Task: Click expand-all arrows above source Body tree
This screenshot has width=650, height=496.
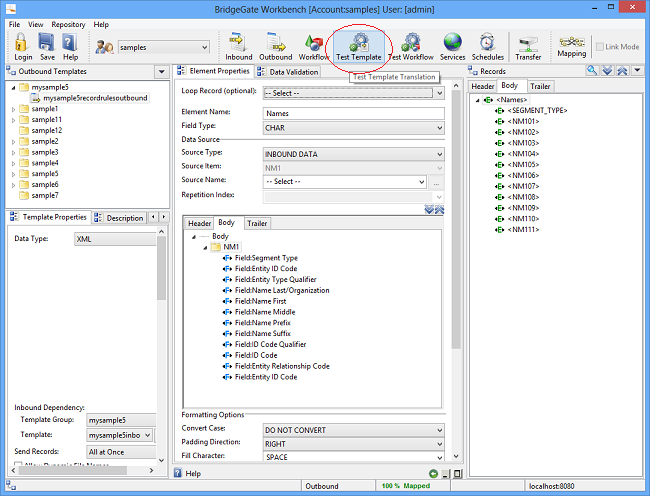Action: pyautogui.click(x=429, y=209)
